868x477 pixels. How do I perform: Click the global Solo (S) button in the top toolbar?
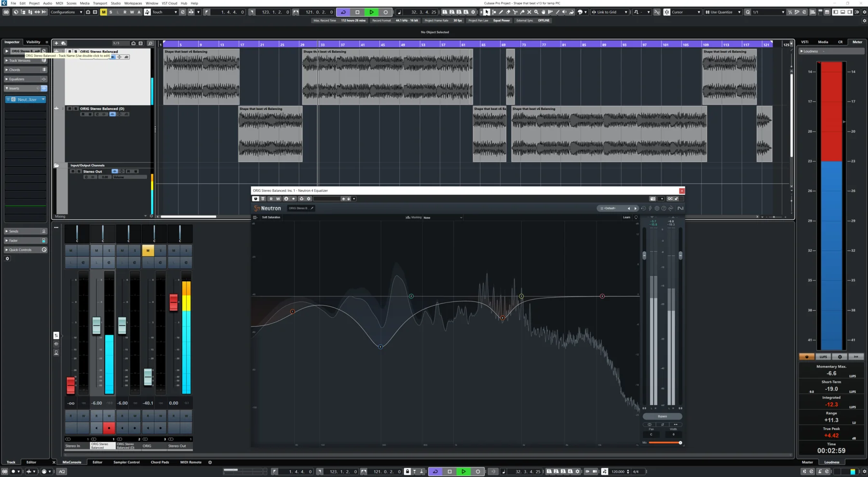(x=110, y=12)
